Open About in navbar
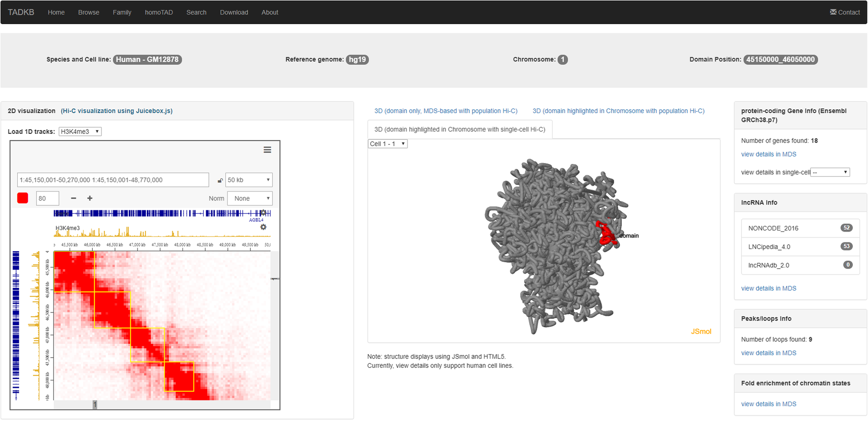The height and width of the screenshot is (421, 868). (270, 13)
